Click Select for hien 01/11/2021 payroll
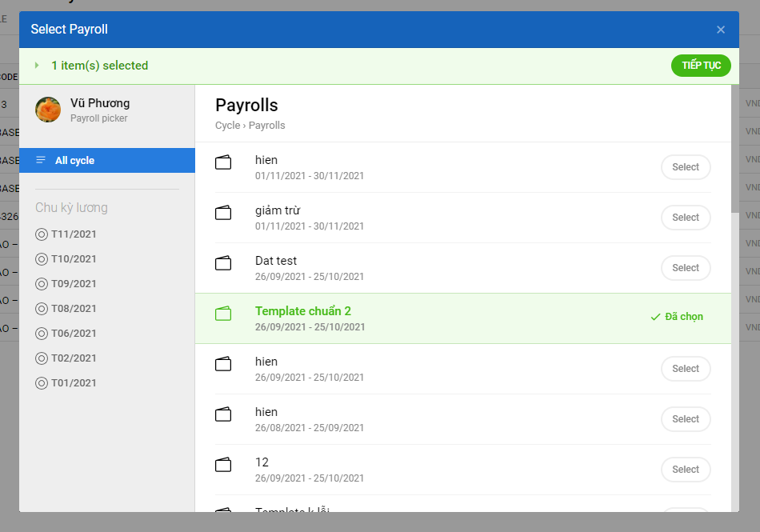 point(686,167)
